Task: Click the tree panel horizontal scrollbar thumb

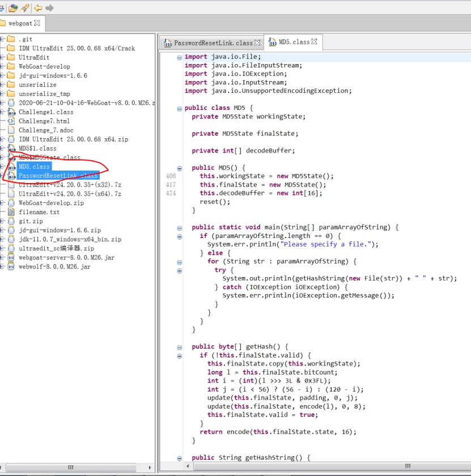Action: tap(71, 467)
